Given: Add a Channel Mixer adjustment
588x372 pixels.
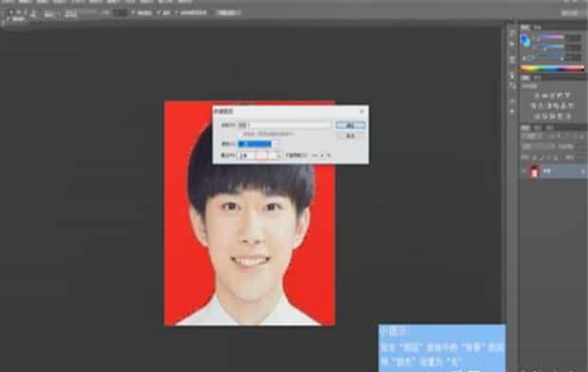Looking at the screenshot, I should tap(564, 106).
